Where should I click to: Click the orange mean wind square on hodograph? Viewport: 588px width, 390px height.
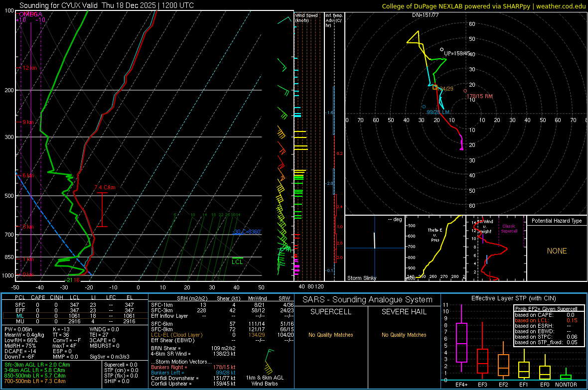(435, 87)
